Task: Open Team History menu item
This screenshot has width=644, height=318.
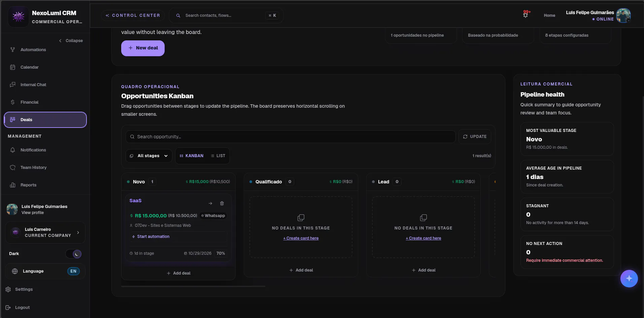Action: pos(45,168)
